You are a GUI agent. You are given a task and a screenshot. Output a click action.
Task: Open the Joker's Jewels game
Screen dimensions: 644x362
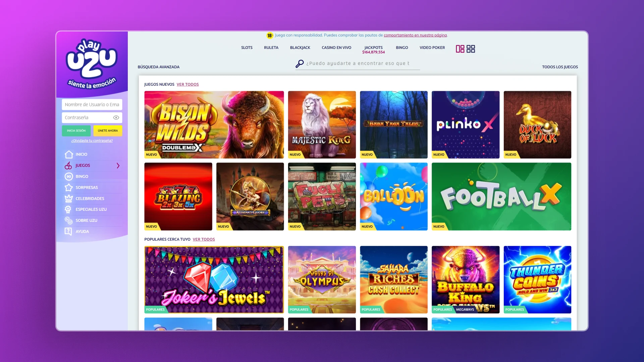pos(214,280)
